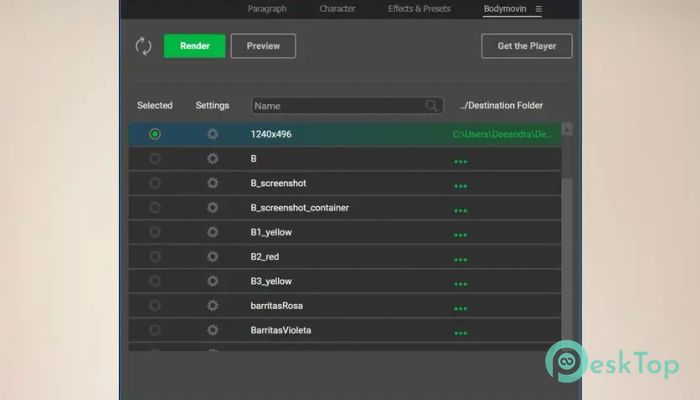The height and width of the screenshot is (400, 700).
Task: Click the green Render button
Action: (195, 46)
